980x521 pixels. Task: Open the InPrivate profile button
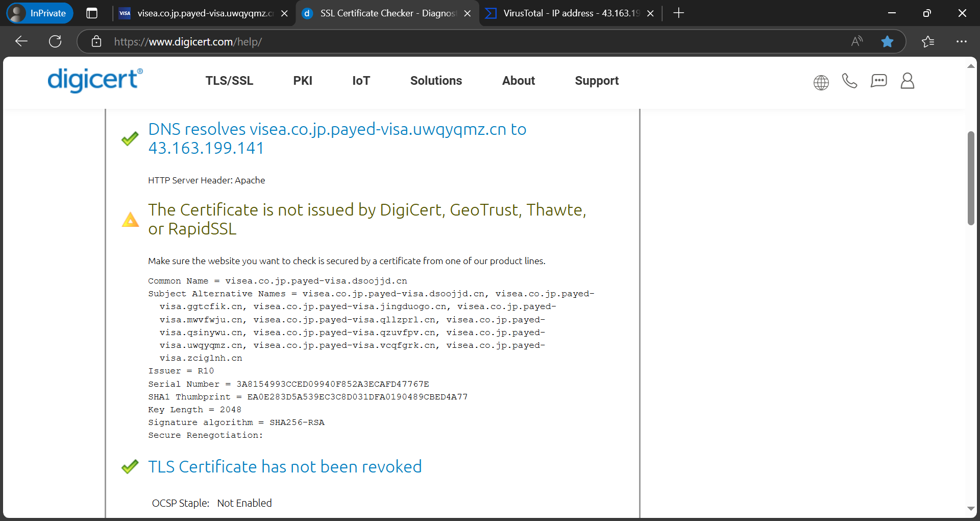click(x=40, y=13)
